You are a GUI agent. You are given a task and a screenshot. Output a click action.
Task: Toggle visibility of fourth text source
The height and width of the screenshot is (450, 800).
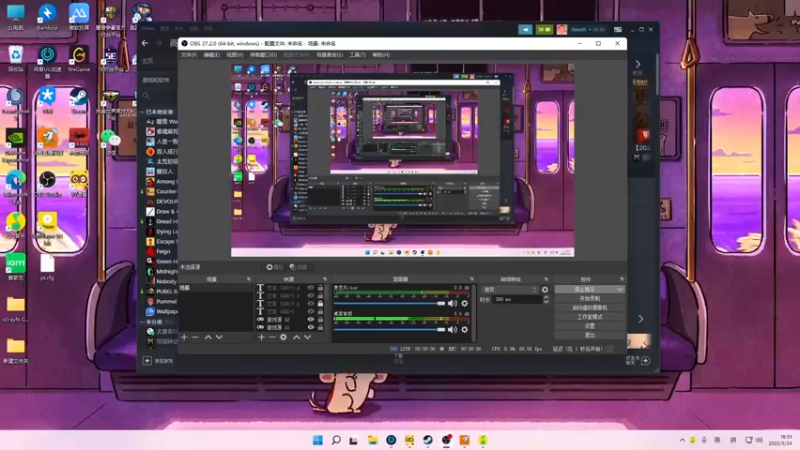(311, 311)
